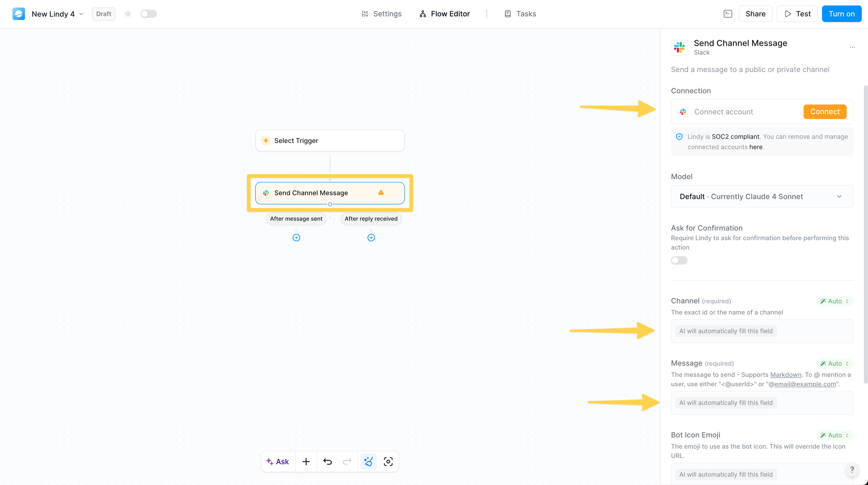Click the SOC2 shield icon
The width and height of the screenshot is (868, 485).
click(679, 136)
